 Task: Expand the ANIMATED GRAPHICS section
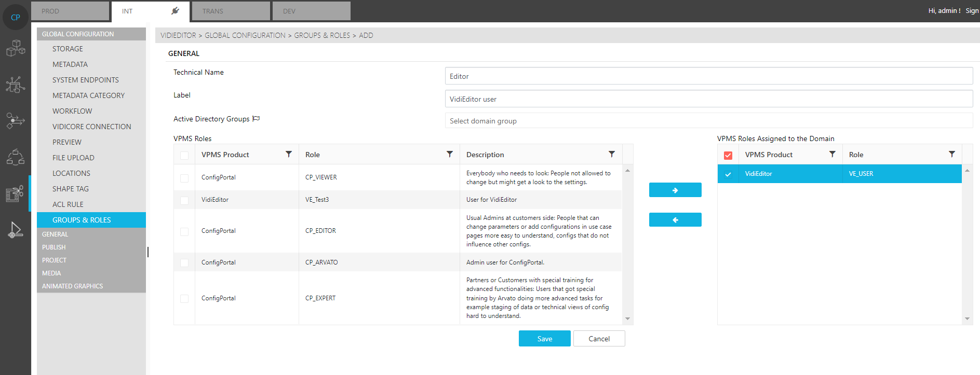pyautogui.click(x=73, y=286)
